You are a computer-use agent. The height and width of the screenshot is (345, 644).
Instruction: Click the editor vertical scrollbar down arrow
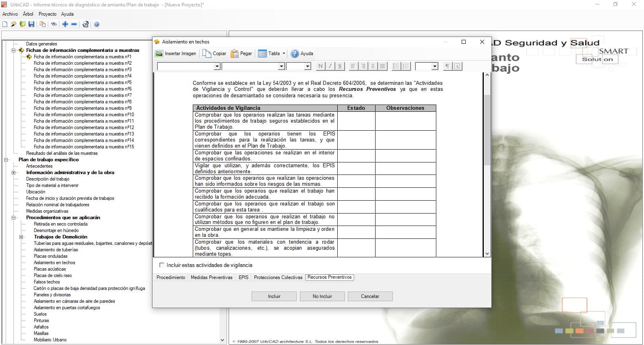487,254
